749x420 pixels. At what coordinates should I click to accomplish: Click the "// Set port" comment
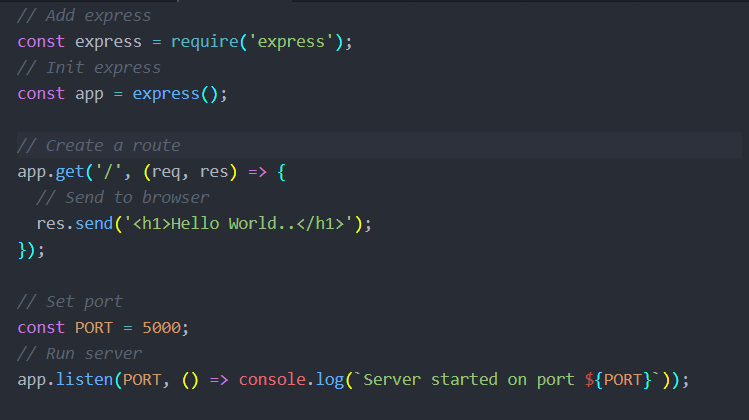tap(70, 302)
